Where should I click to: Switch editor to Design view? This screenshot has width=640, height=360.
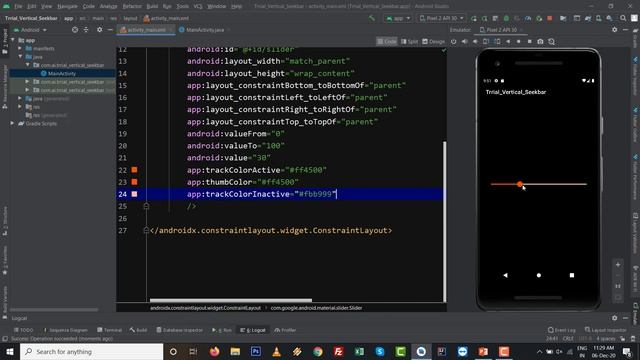coord(433,42)
